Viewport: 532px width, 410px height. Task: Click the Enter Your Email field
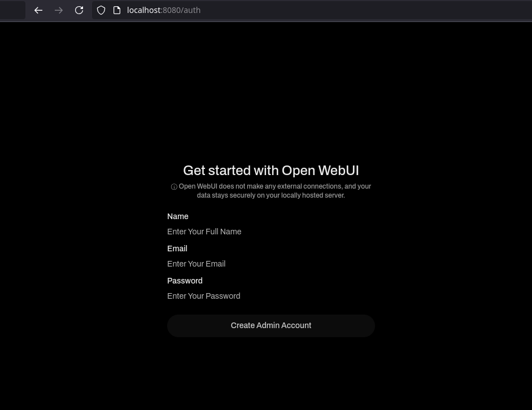(271, 264)
